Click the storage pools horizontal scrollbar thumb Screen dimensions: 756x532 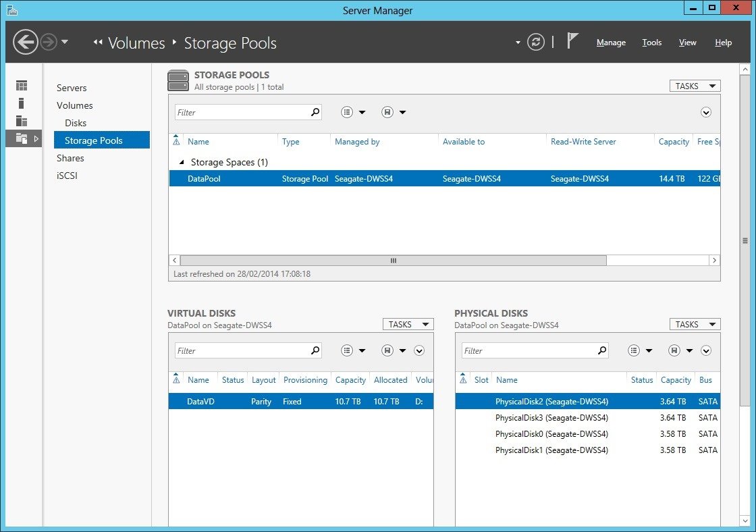point(393,261)
